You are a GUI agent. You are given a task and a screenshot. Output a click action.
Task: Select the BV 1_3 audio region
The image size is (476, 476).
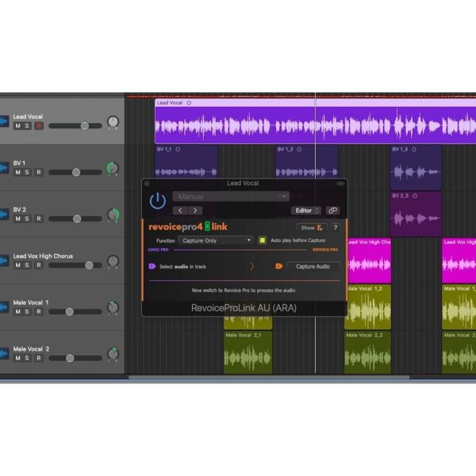(416, 167)
